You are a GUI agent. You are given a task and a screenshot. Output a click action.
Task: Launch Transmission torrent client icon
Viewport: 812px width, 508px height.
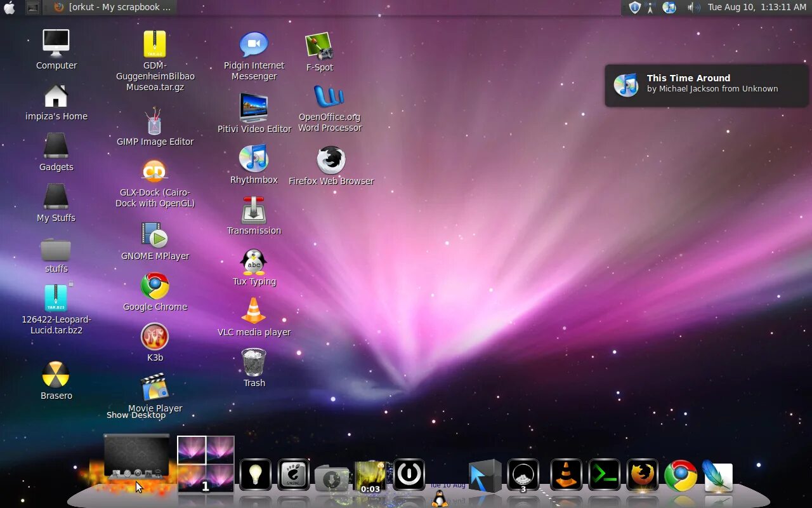(254, 210)
